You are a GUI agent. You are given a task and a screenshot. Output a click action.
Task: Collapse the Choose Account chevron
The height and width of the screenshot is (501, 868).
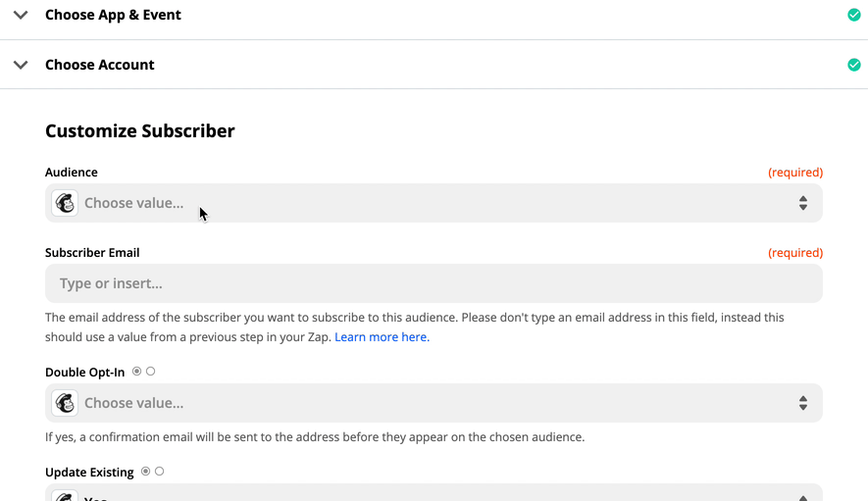pyautogui.click(x=21, y=65)
